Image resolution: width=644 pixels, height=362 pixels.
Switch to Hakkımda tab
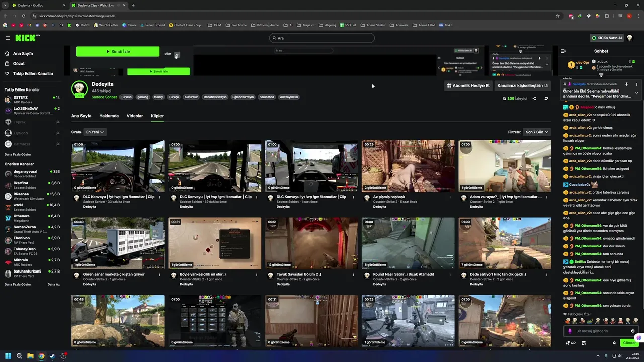(109, 116)
